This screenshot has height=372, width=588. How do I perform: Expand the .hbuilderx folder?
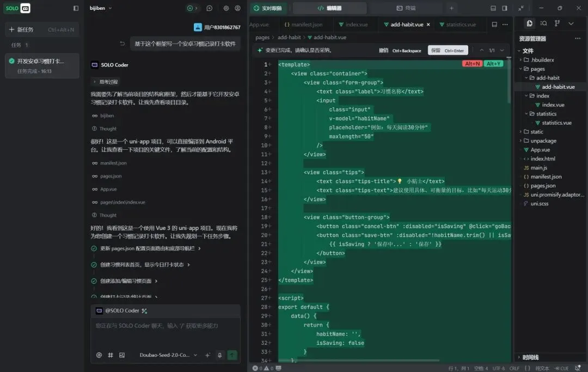point(550,60)
